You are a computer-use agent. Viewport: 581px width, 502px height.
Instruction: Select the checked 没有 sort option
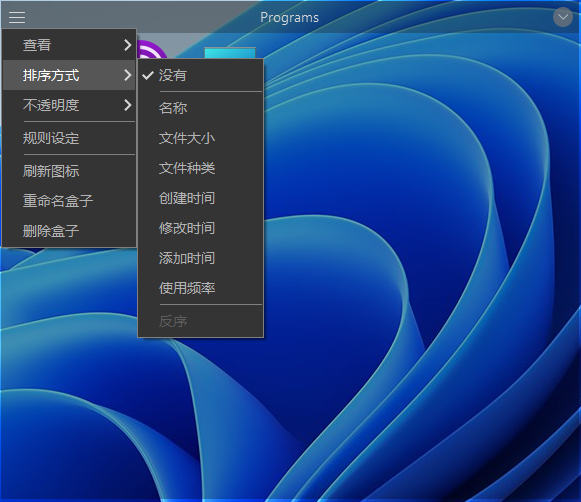point(200,75)
